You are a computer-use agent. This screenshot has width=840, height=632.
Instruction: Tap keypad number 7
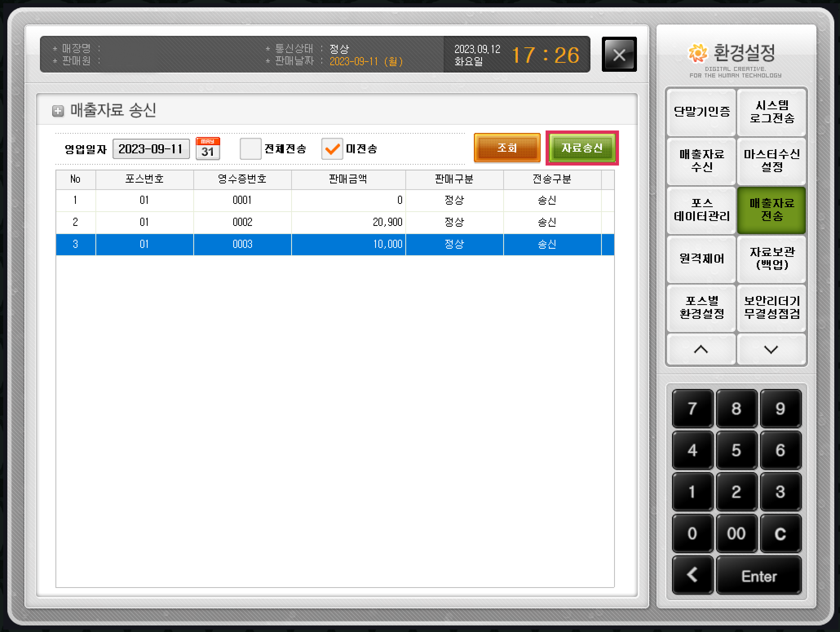(692, 408)
